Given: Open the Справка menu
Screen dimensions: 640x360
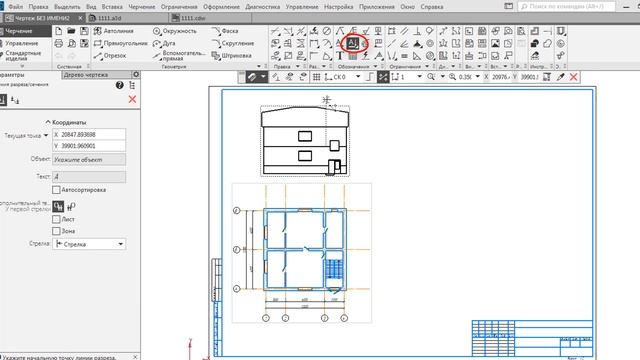Looking at the screenshot, I should tap(432, 7).
